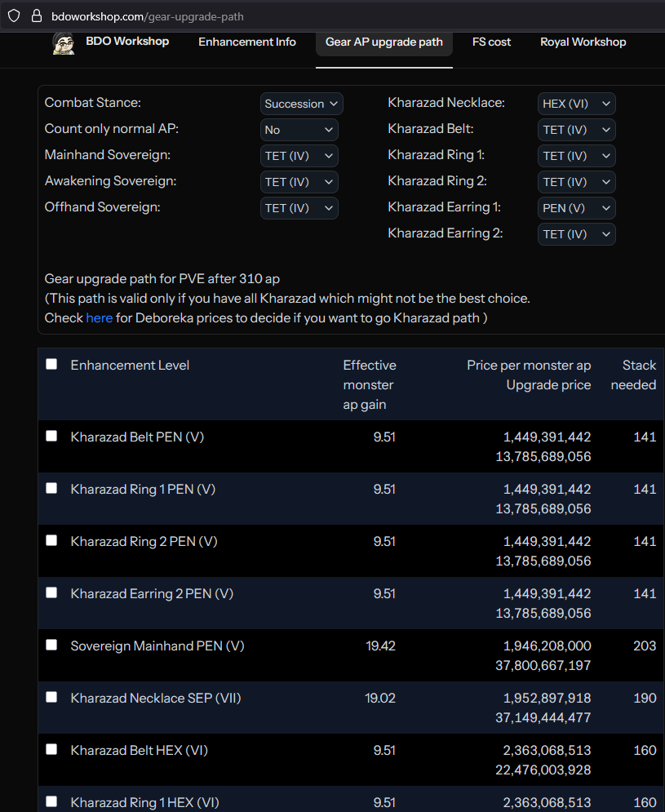Click the browser URL address field

click(331, 16)
